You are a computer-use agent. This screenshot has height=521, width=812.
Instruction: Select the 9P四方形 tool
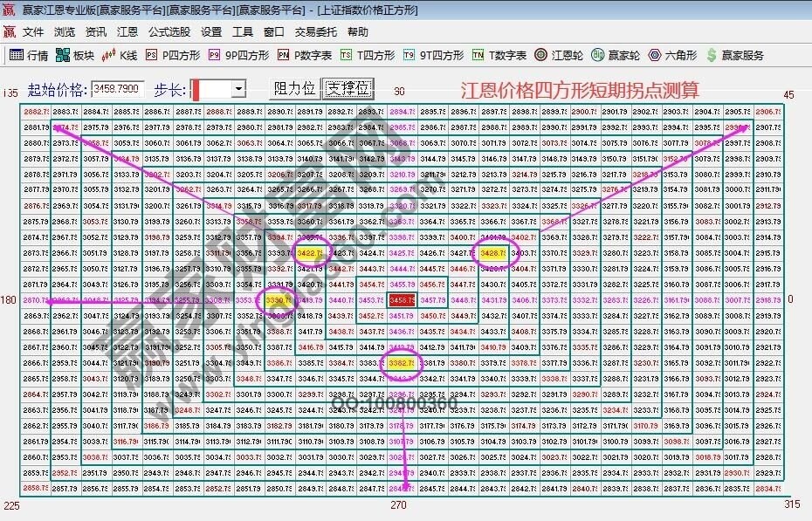[238, 55]
